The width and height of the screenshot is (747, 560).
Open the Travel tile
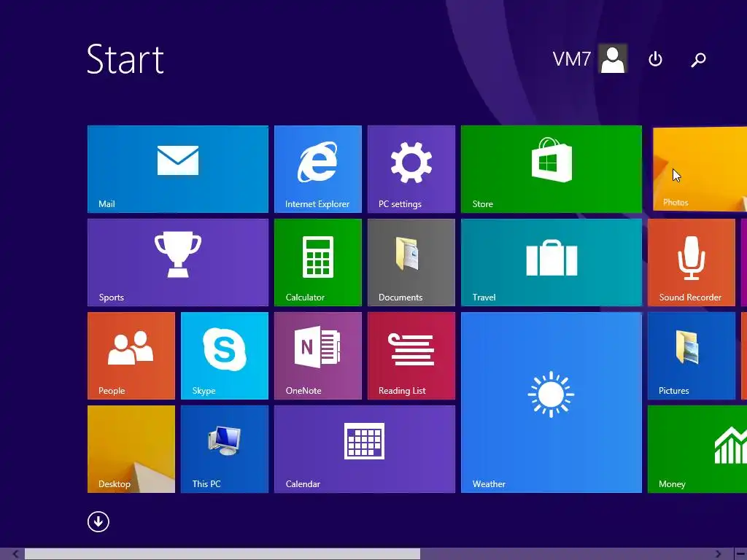pyautogui.click(x=551, y=262)
